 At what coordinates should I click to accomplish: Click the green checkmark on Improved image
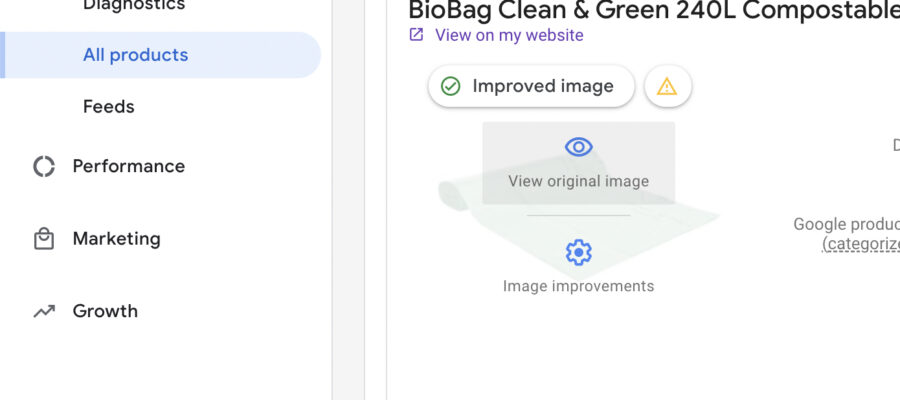click(x=451, y=87)
